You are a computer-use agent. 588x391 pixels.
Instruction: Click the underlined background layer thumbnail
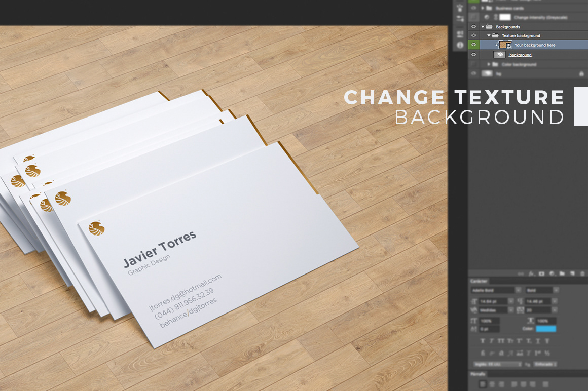pos(499,55)
